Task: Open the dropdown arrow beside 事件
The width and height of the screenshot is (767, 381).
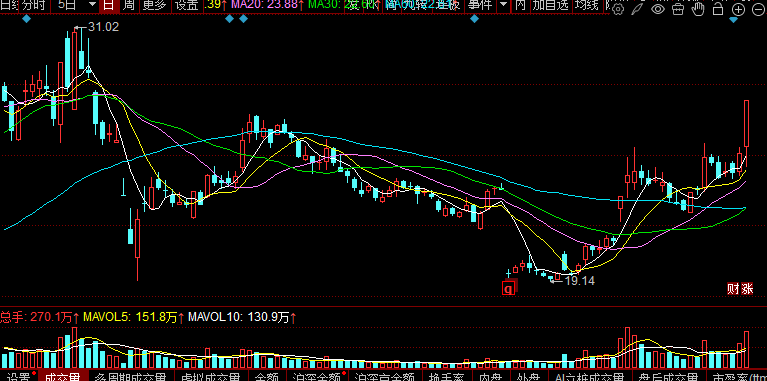Action: (503, 5)
